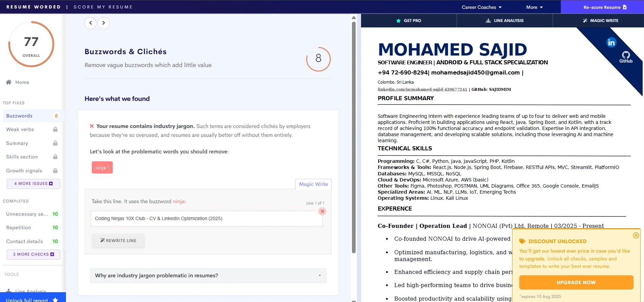This screenshot has width=644, height=302.
Task: Click the star on Unlock full report
Action: [55, 300]
